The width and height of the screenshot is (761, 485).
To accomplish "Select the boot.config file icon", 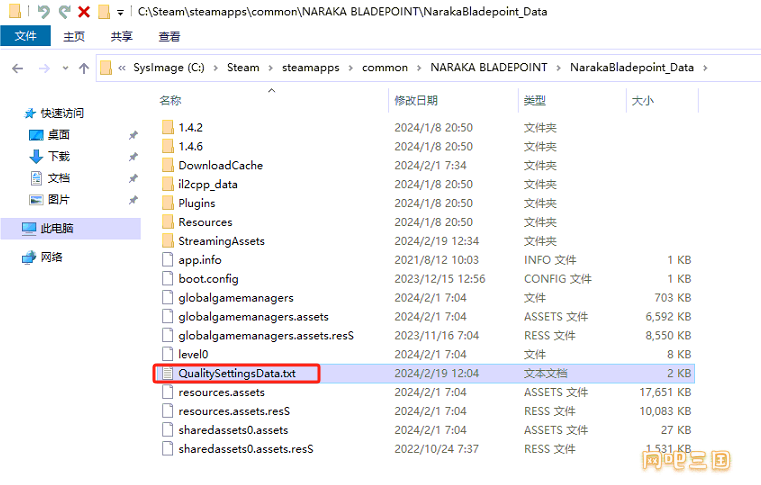I will pyautogui.click(x=167, y=279).
